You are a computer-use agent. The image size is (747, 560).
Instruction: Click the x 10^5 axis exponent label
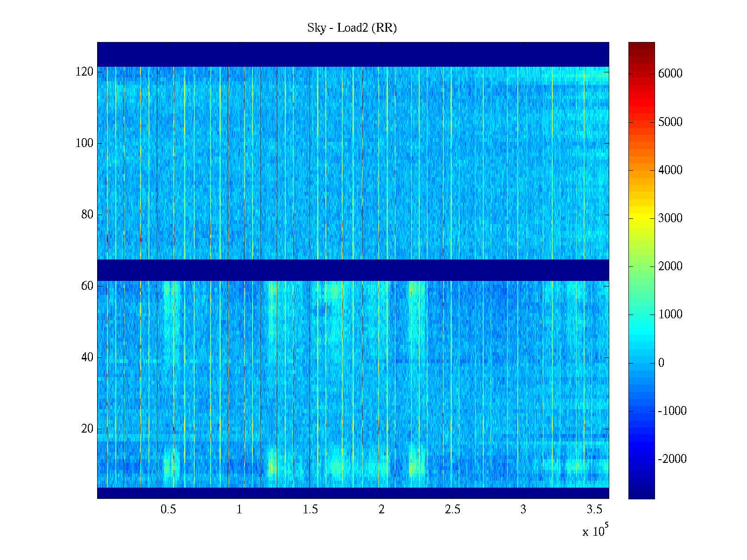coord(595,531)
